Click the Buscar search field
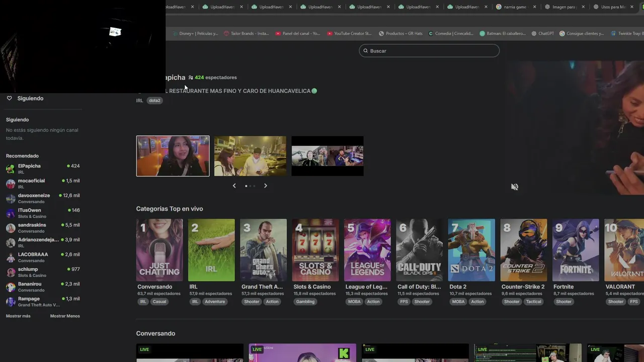This screenshot has width=644, height=362. click(429, 51)
